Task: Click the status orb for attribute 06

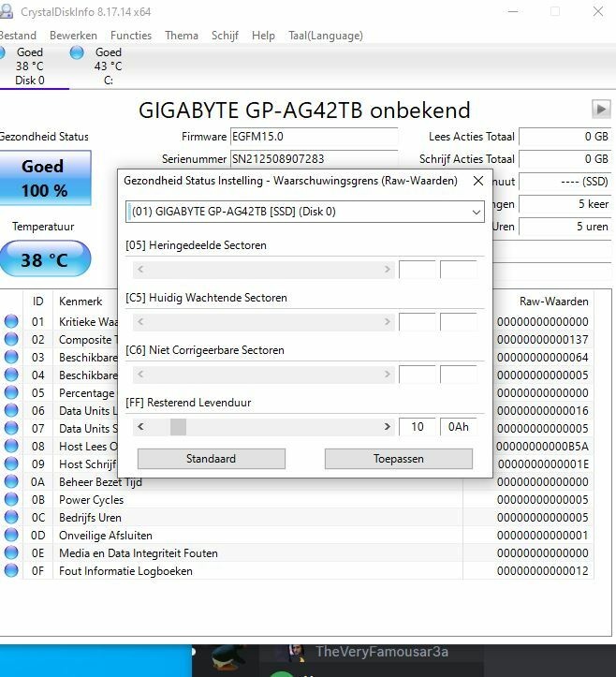Action: point(11,410)
